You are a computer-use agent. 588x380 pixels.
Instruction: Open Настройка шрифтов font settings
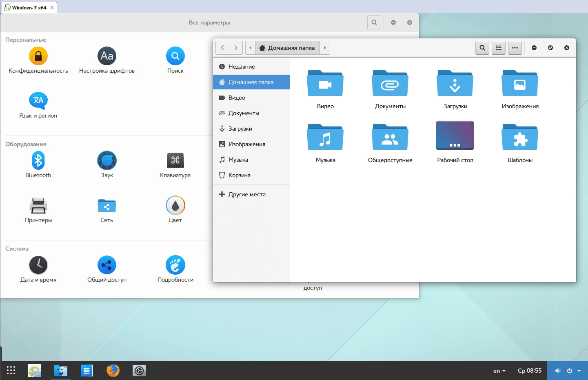click(x=107, y=60)
